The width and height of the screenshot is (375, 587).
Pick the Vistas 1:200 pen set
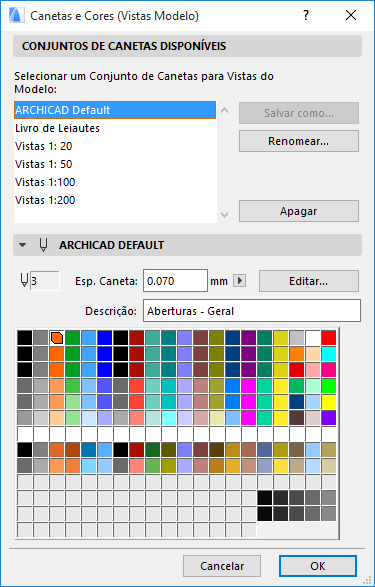tap(115, 200)
